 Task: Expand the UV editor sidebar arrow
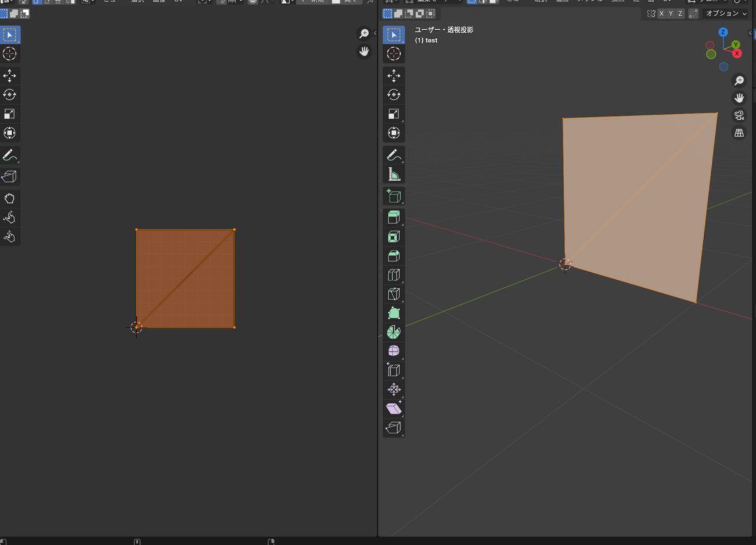[375, 33]
